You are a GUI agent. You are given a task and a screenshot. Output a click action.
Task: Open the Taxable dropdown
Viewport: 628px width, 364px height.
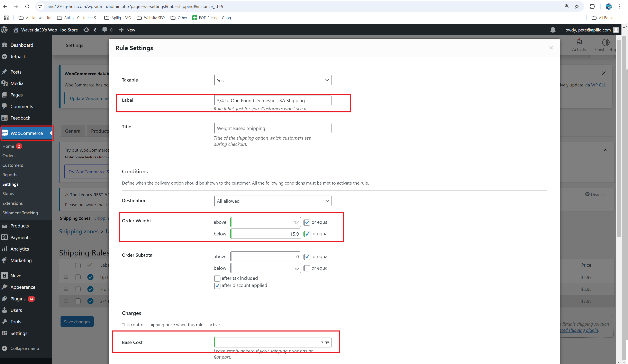pyautogui.click(x=272, y=80)
